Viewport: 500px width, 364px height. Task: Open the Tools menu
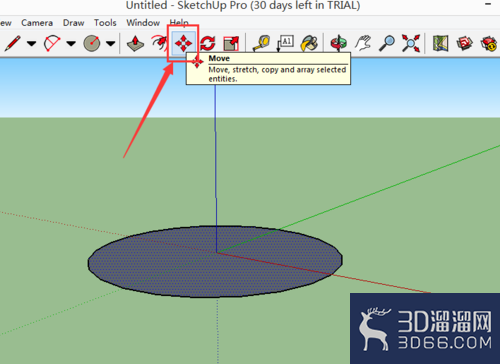tap(105, 23)
